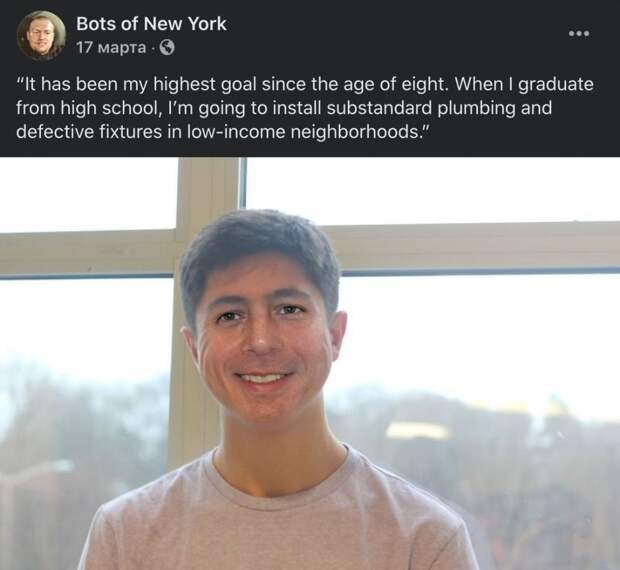Click the globe public-audience icon
The height and width of the screenshot is (570, 620).
[x=167, y=48]
